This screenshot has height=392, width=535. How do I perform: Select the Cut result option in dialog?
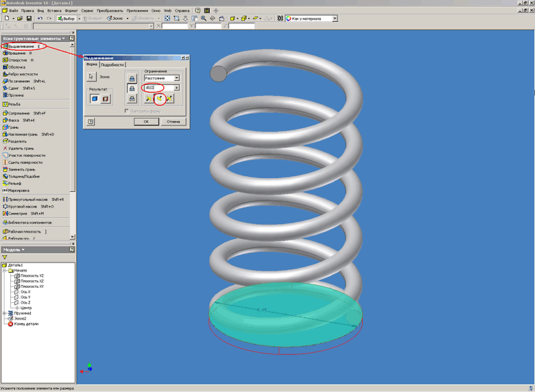click(x=106, y=99)
